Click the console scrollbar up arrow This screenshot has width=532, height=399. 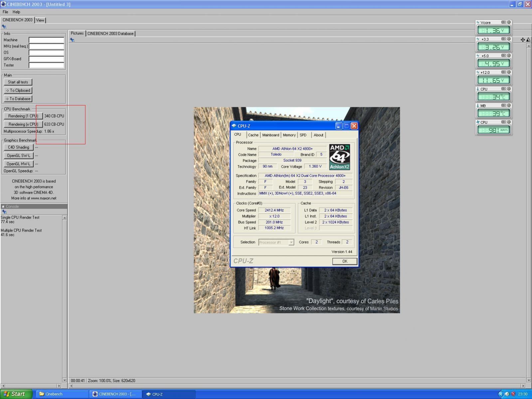point(65,218)
